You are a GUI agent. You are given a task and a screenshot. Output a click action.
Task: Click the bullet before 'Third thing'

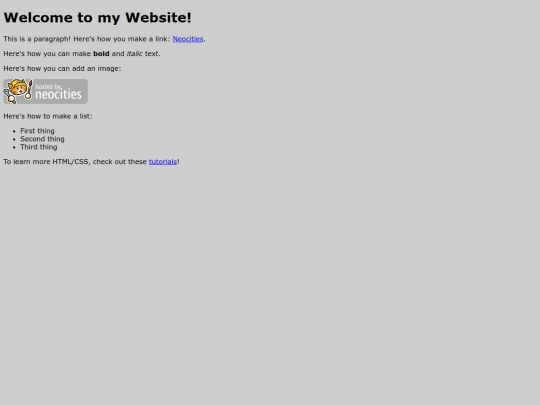(x=14, y=147)
